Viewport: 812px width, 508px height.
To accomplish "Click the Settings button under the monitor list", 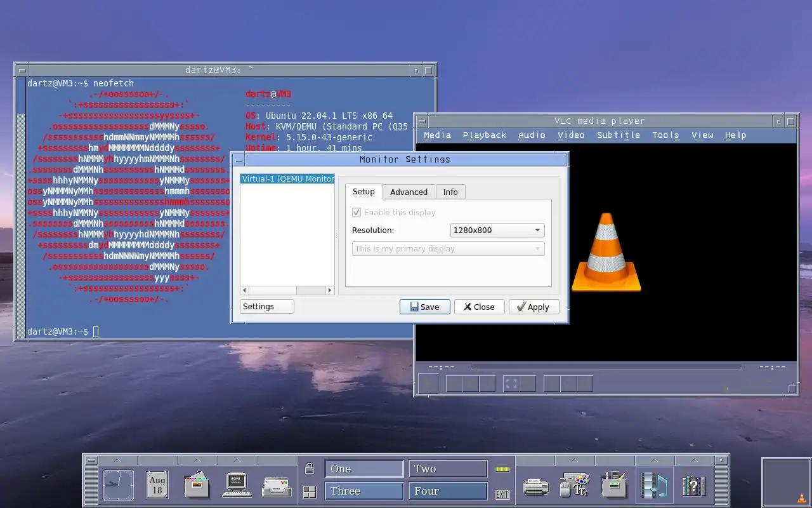I will [267, 306].
